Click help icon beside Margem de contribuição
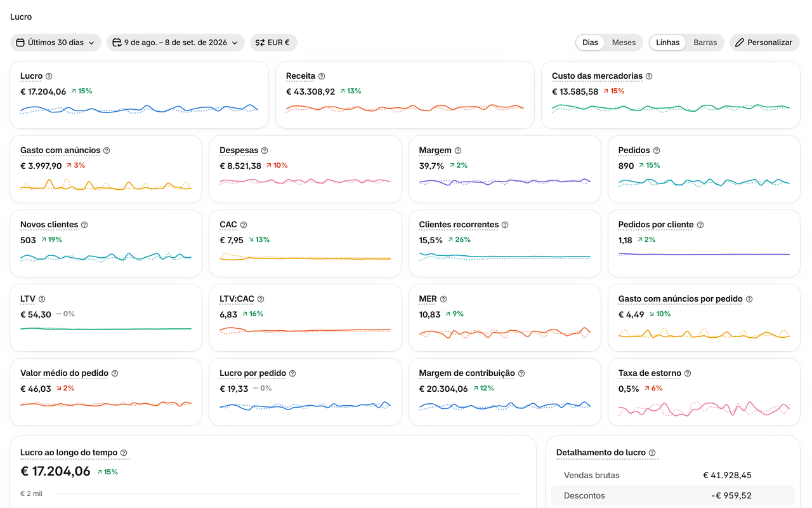Viewport: 812px width, 508px height. pos(521,373)
